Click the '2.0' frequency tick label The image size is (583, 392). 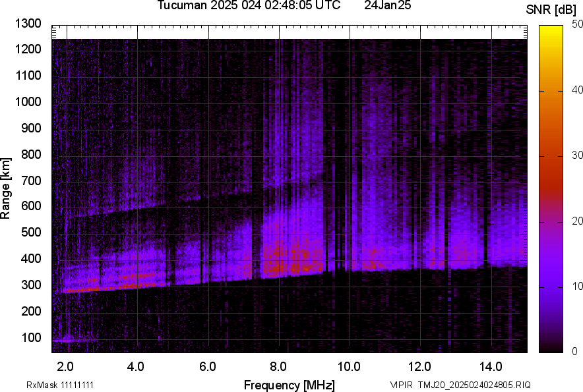coord(65,366)
